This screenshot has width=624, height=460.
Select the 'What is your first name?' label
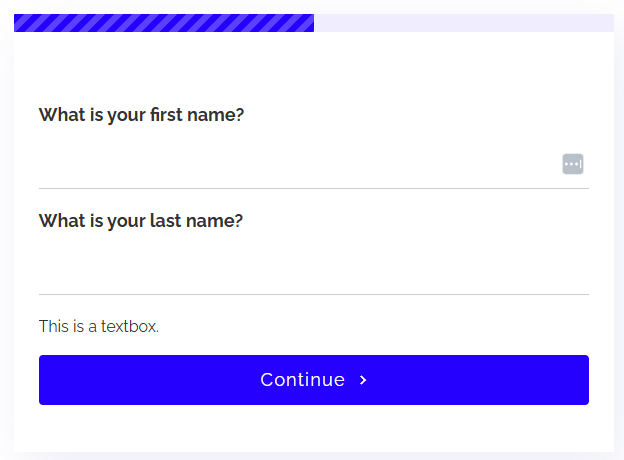coord(141,115)
